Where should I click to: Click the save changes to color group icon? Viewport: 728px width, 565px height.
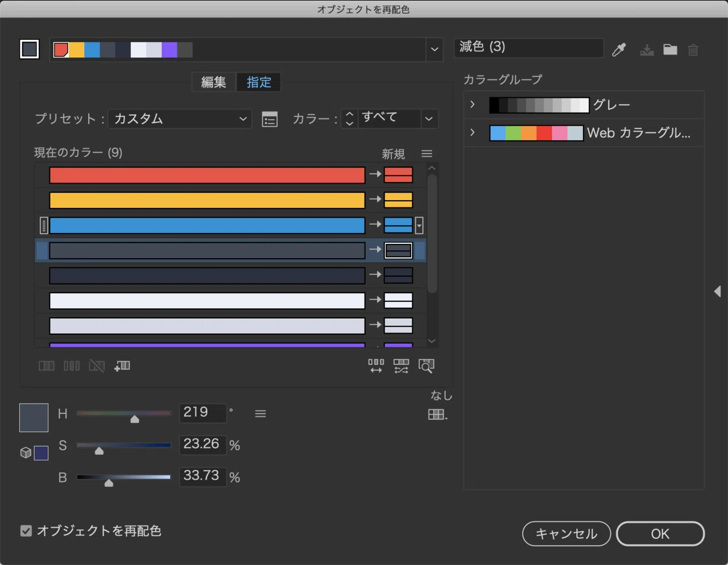tap(647, 50)
